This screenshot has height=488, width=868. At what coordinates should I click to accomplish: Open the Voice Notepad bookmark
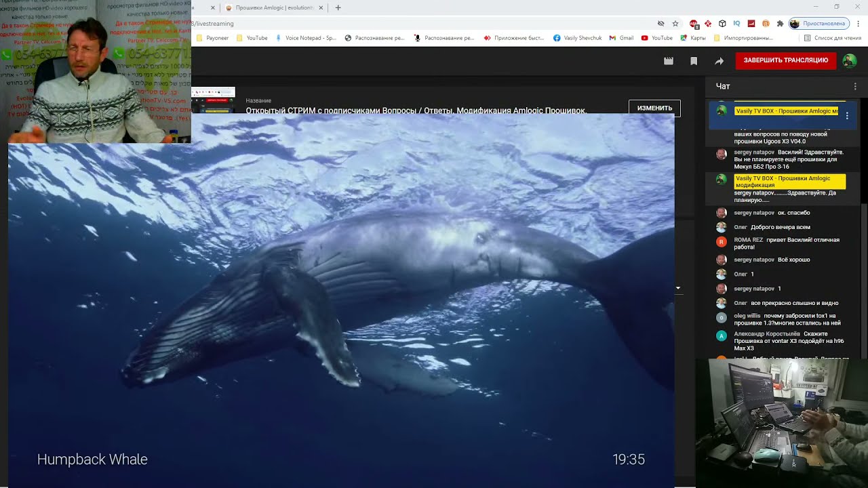[305, 38]
